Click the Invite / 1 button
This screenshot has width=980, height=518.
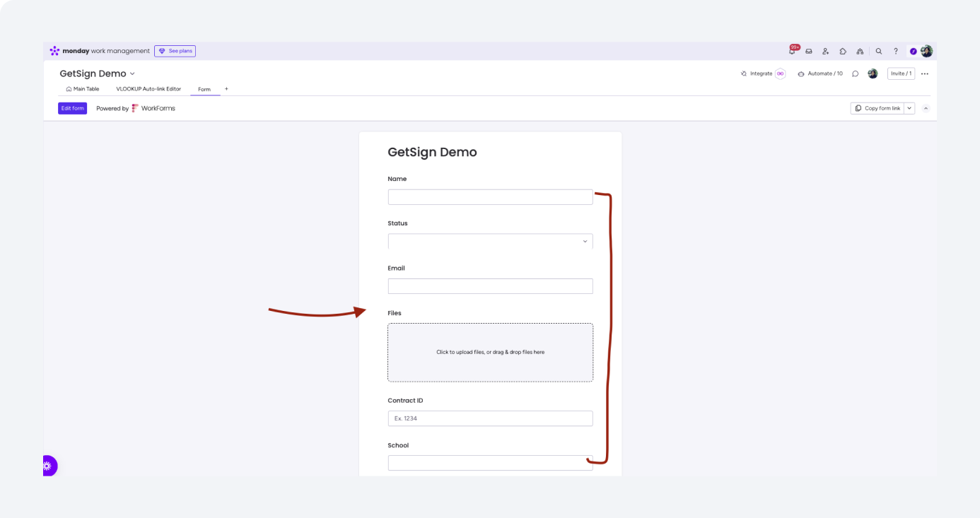(x=901, y=73)
